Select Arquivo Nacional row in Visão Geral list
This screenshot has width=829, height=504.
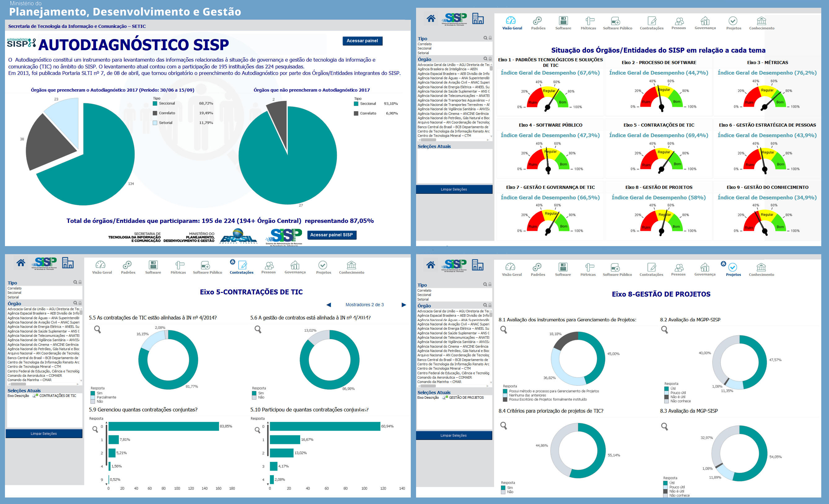coord(453,122)
